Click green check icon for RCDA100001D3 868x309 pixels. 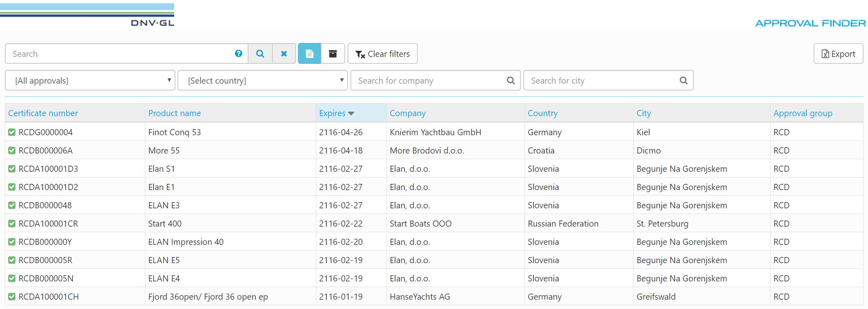pos(12,169)
